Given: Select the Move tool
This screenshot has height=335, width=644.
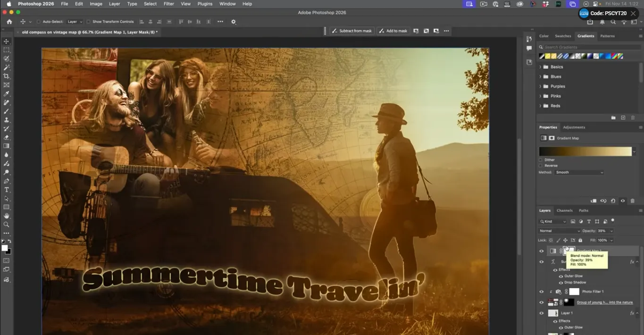Looking at the screenshot, I should tap(6, 41).
